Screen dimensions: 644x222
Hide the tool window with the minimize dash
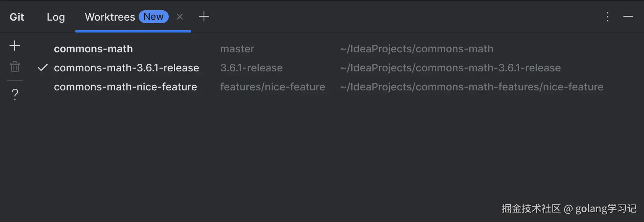pos(628,17)
